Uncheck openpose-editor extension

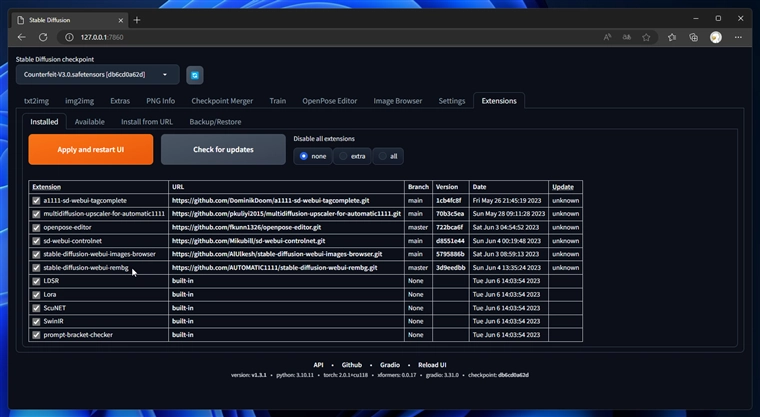[36, 227]
